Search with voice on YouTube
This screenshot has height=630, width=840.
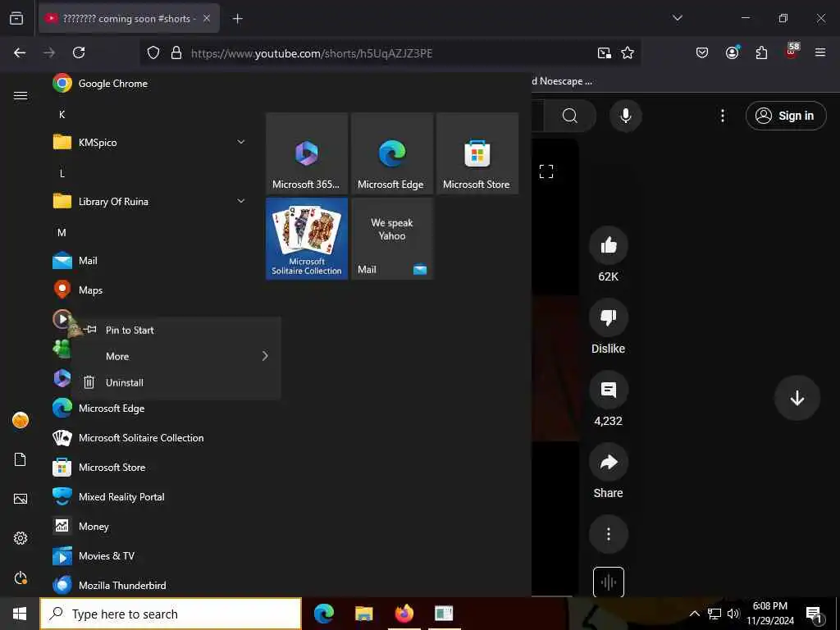coord(626,116)
